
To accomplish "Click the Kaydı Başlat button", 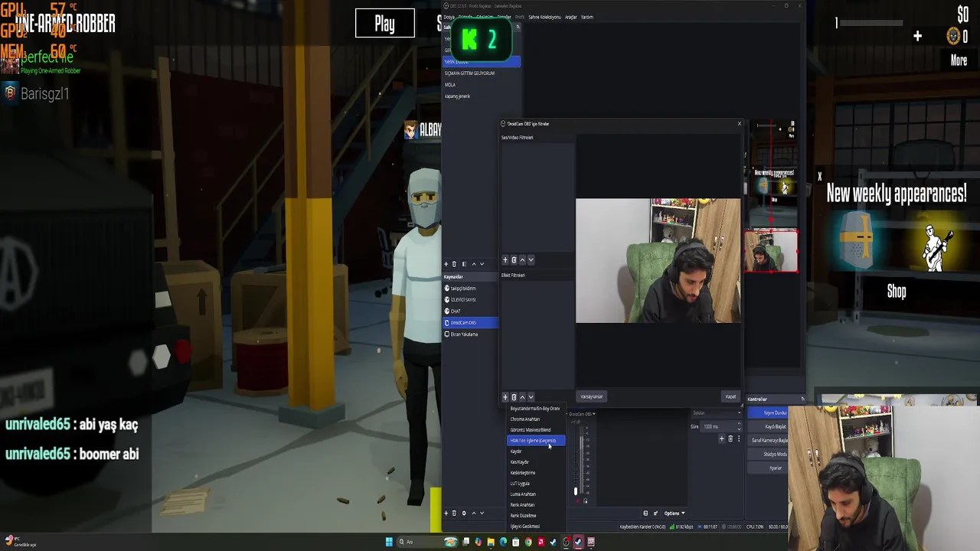I will click(768, 426).
